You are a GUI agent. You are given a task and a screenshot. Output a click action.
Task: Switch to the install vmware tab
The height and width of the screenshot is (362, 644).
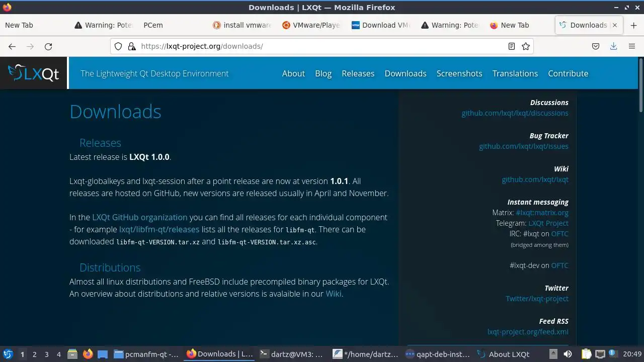coord(242,25)
